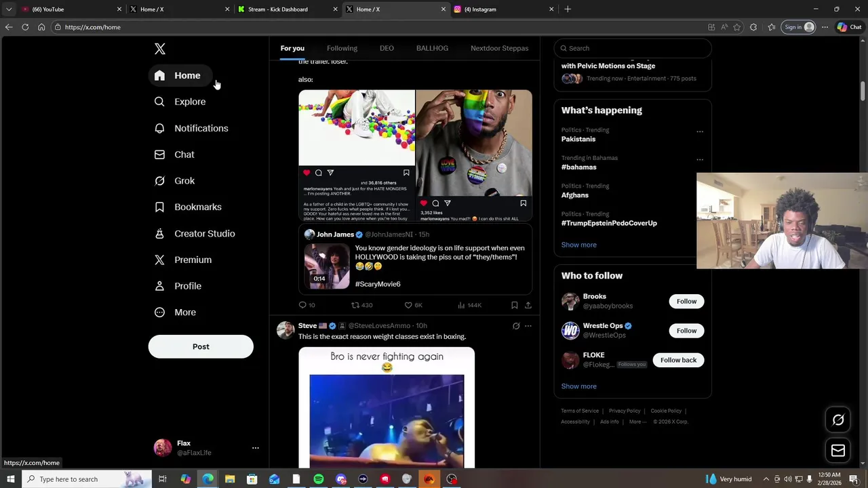
Task: Click Sign in button in Edge
Action: pyautogui.click(x=799, y=27)
